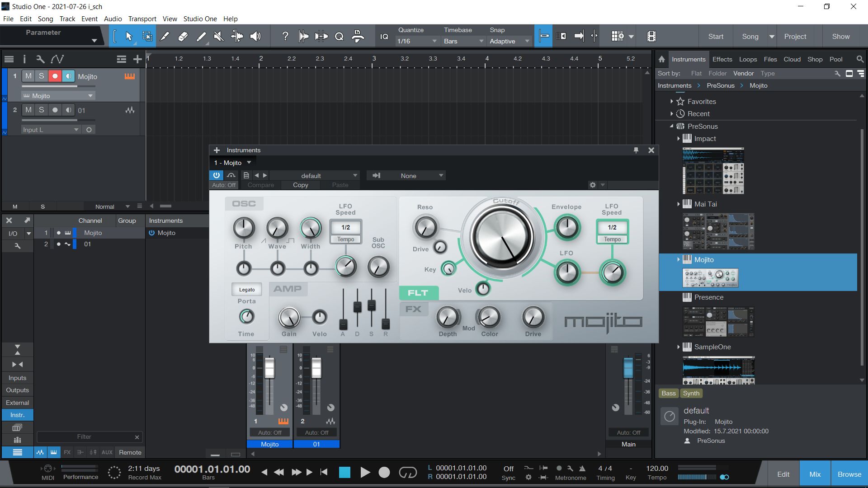The height and width of the screenshot is (488, 868).
Task: Click the Snap Adaptive icon
Action: 543,36
